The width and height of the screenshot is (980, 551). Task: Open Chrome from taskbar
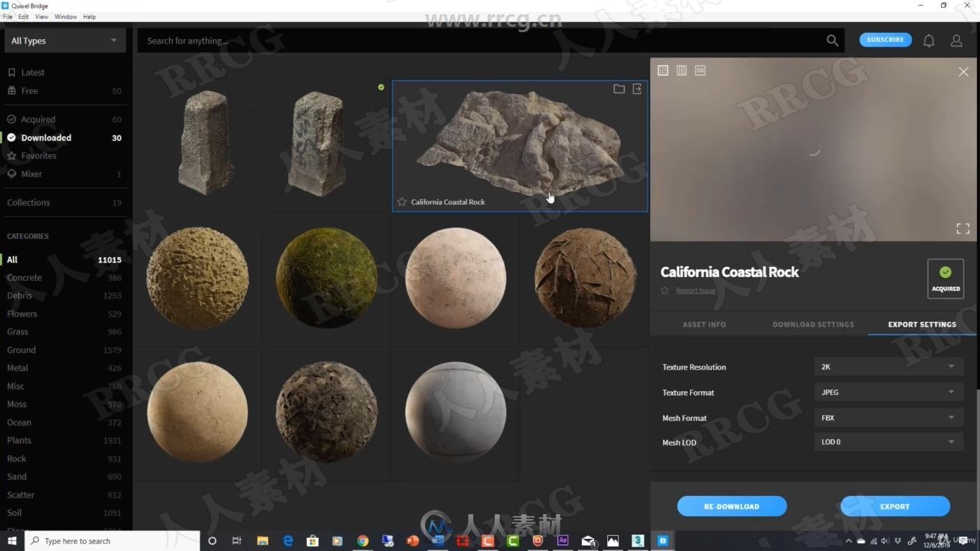pyautogui.click(x=363, y=541)
